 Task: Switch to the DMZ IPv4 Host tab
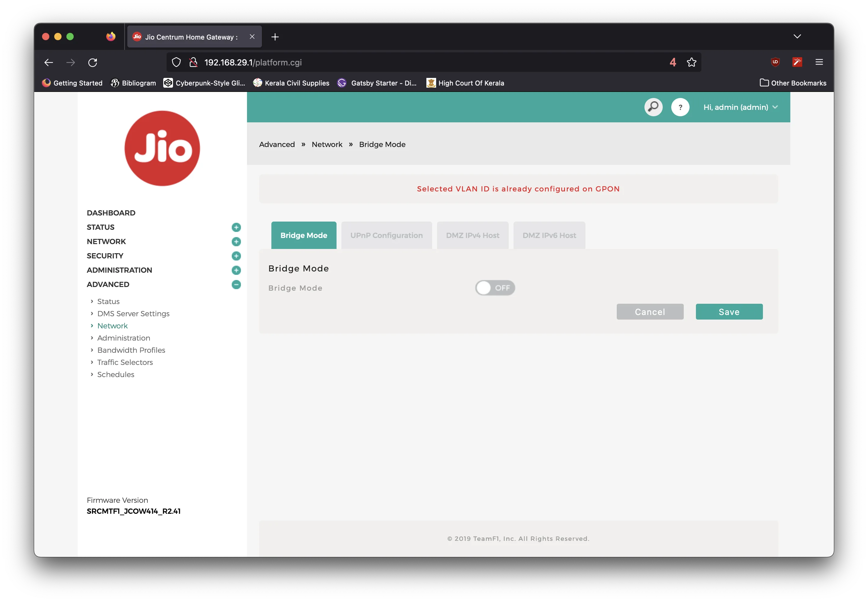pos(472,235)
